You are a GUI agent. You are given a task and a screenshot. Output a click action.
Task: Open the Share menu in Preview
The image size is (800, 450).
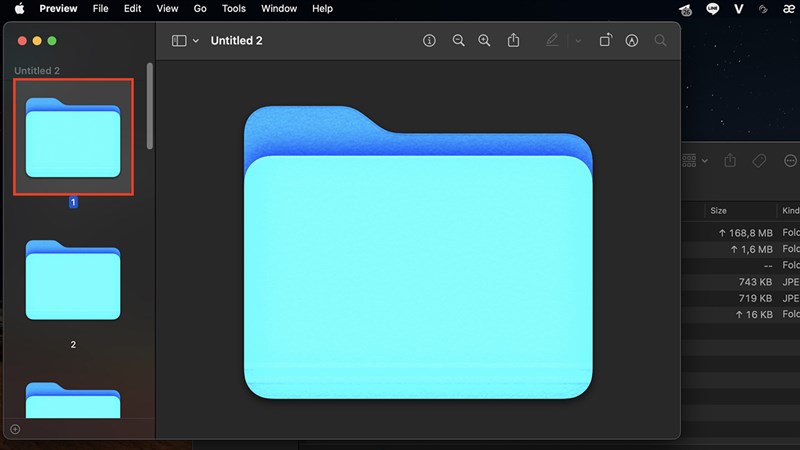pyautogui.click(x=513, y=40)
